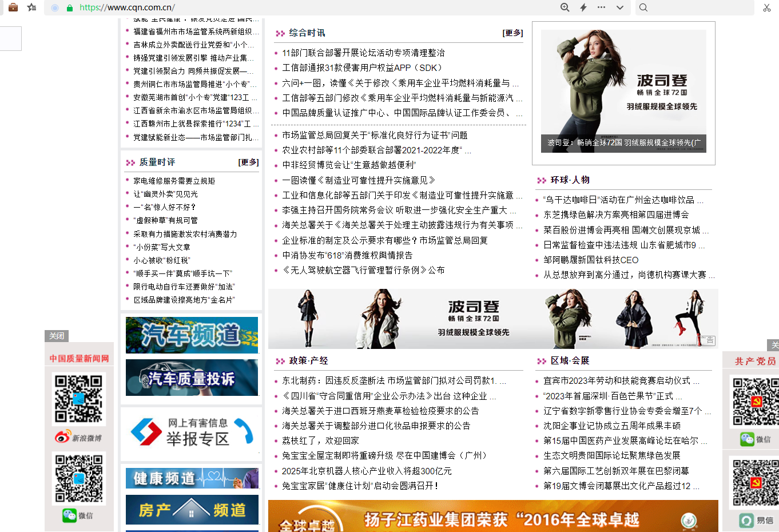
Task: Open the favorites star list icon
Action: (x=32, y=7)
